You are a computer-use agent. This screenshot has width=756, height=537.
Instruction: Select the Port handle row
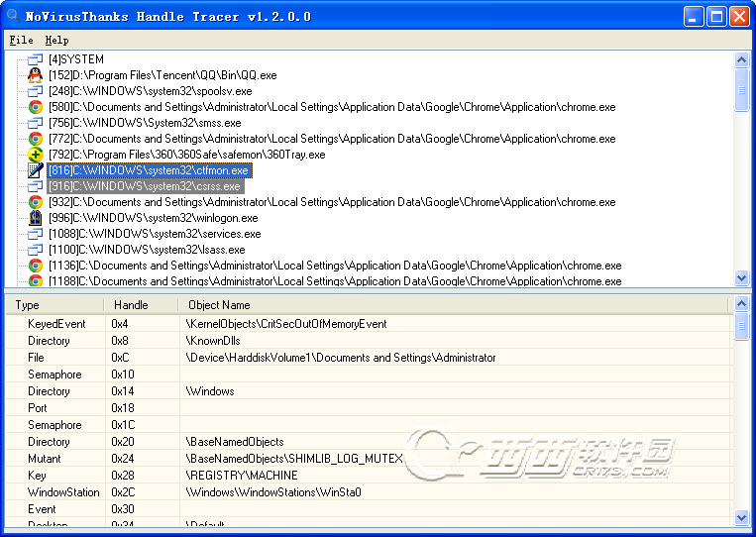point(369,408)
